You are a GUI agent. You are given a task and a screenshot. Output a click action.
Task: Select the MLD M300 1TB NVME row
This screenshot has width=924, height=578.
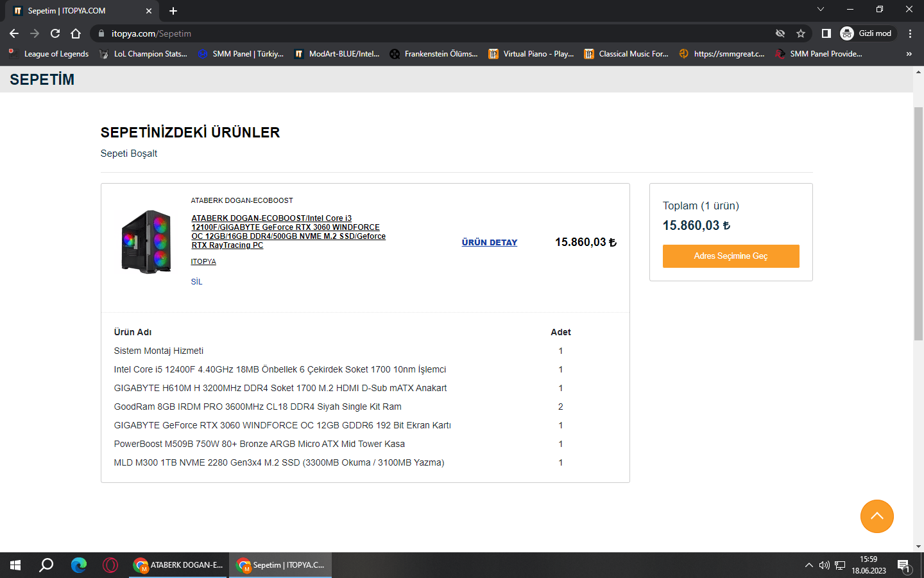279,462
